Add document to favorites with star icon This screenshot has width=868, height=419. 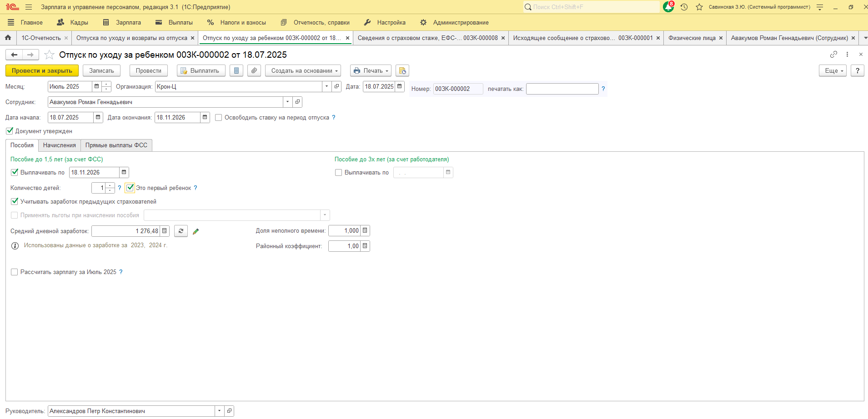[x=50, y=55]
